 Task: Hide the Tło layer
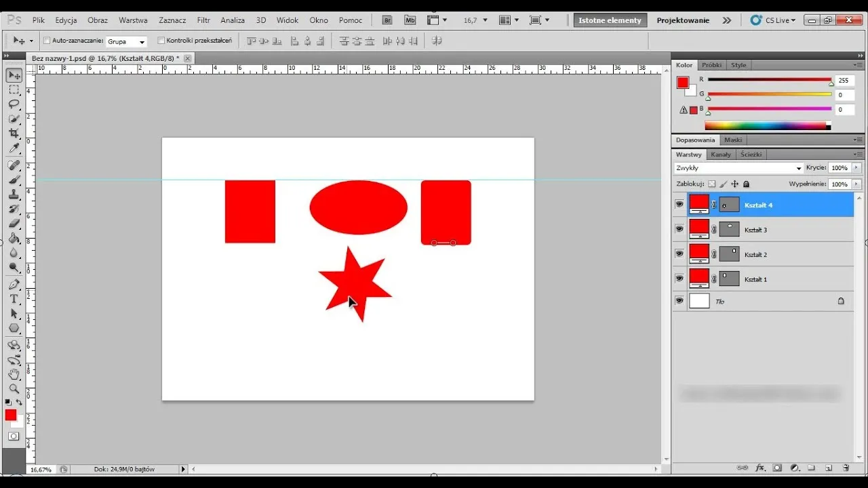click(679, 301)
